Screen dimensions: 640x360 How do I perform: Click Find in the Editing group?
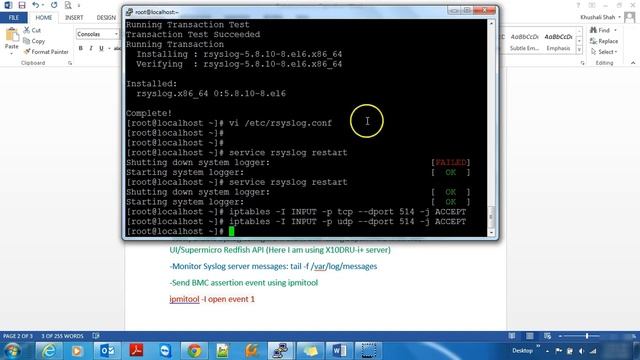point(600,30)
